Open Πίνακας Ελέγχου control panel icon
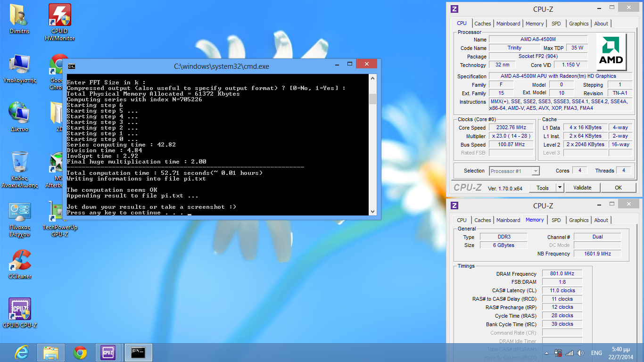The width and height of the screenshot is (644, 362). click(19, 219)
